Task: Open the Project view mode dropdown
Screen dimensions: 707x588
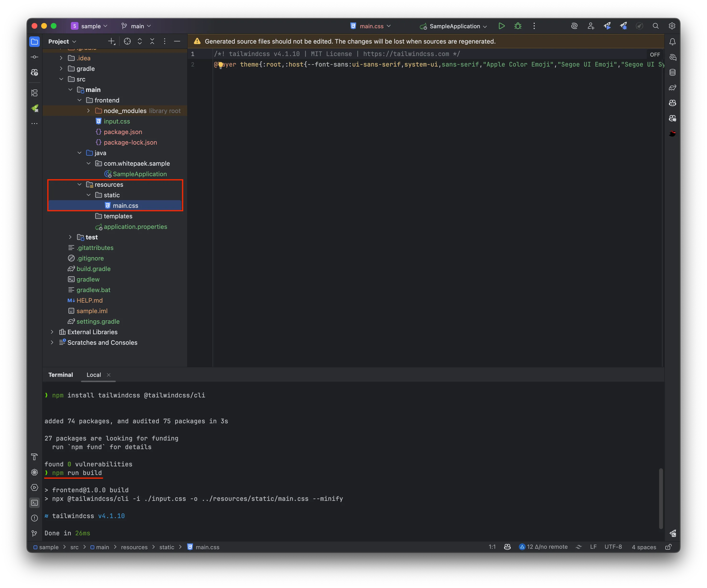Action: [x=62, y=41]
